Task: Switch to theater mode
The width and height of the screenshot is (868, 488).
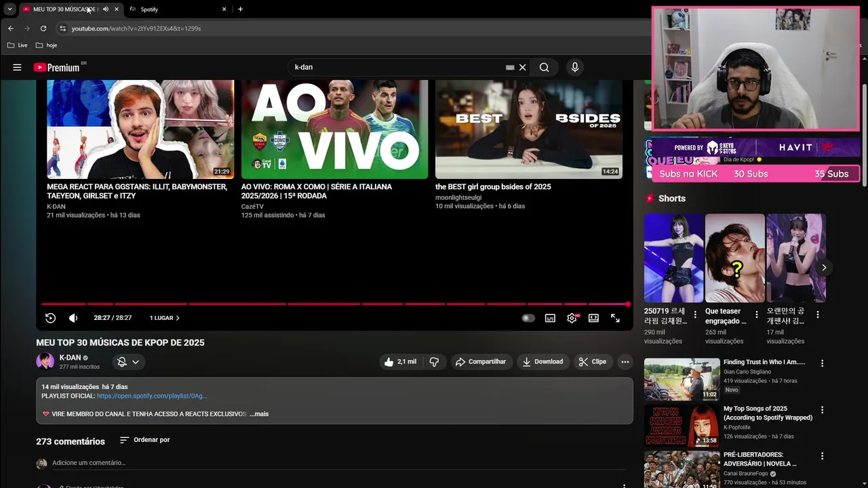Action: pyautogui.click(x=593, y=318)
